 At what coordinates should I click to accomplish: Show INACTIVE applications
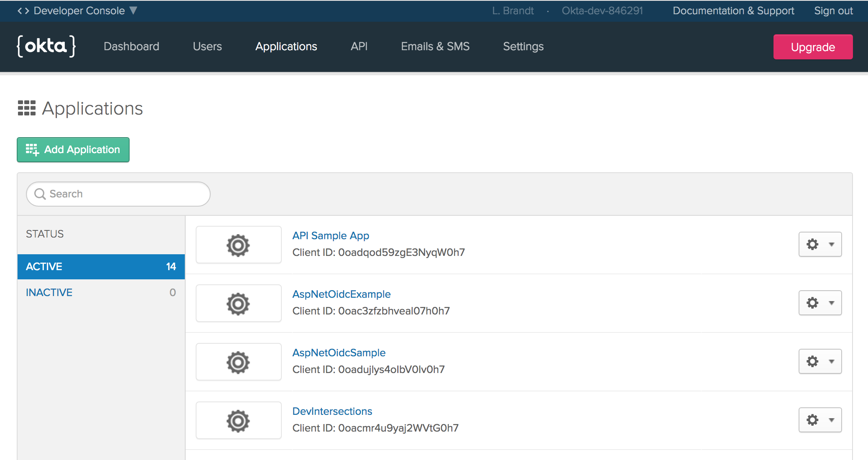pyautogui.click(x=101, y=293)
